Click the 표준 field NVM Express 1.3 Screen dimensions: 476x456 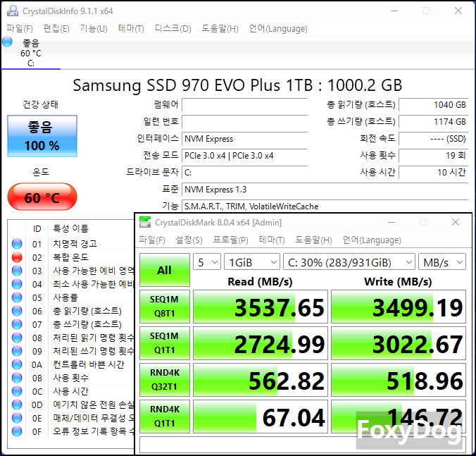[325, 190]
